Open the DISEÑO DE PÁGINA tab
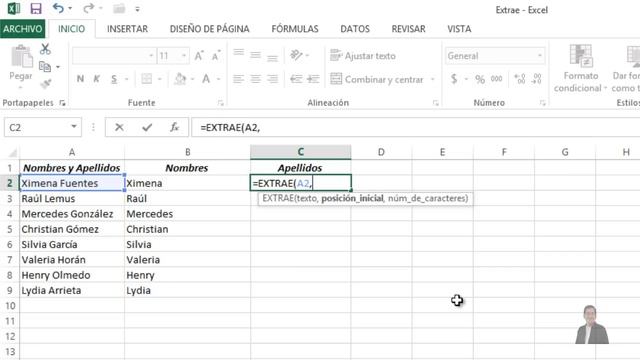The image size is (640, 360). point(209,29)
